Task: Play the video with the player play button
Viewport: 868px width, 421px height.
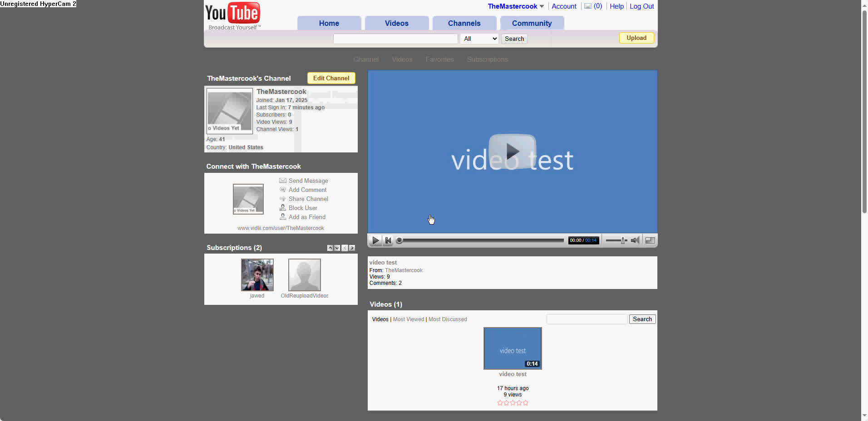Action: 375,240
